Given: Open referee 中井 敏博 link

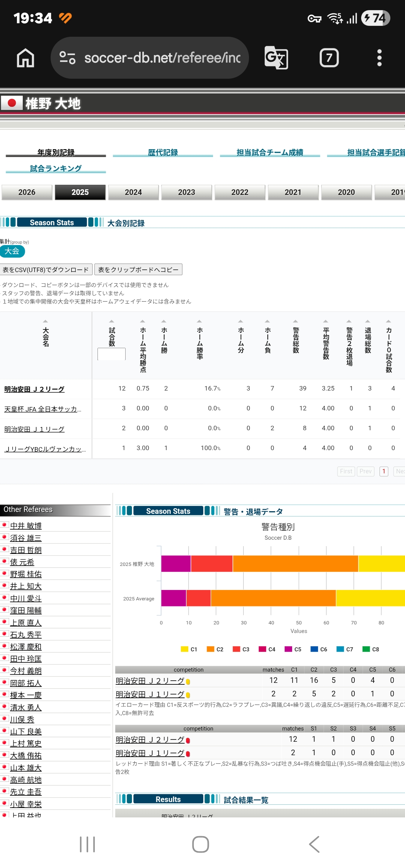Looking at the screenshot, I should tap(26, 526).
